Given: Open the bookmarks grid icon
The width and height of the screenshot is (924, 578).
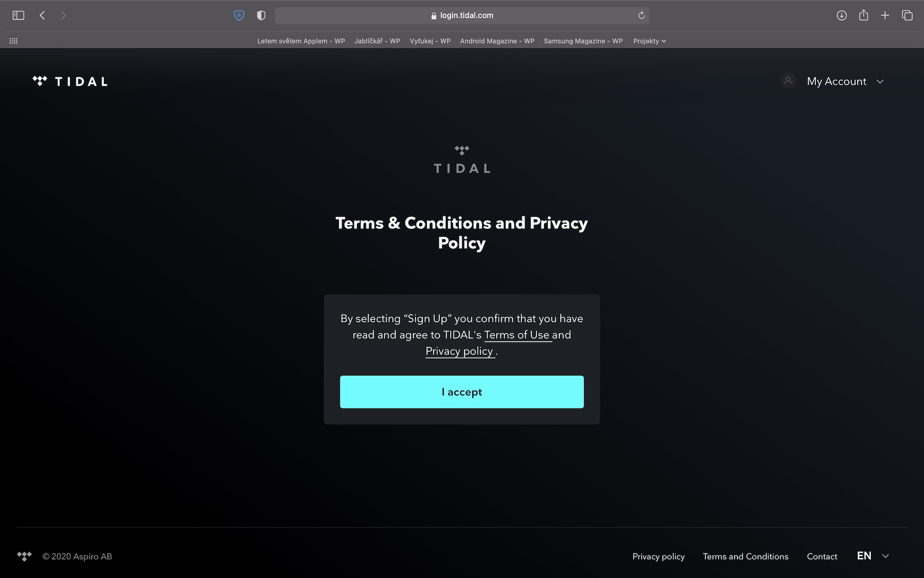Looking at the screenshot, I should coord(14,41).
